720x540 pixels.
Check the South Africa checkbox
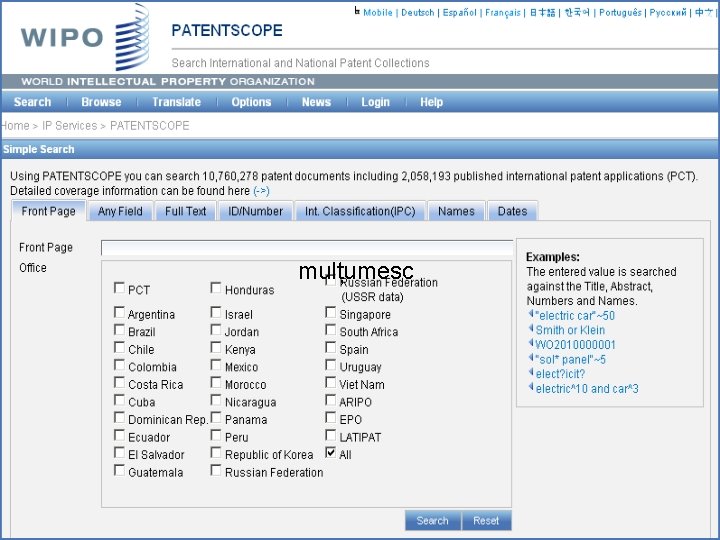(330, 330)
